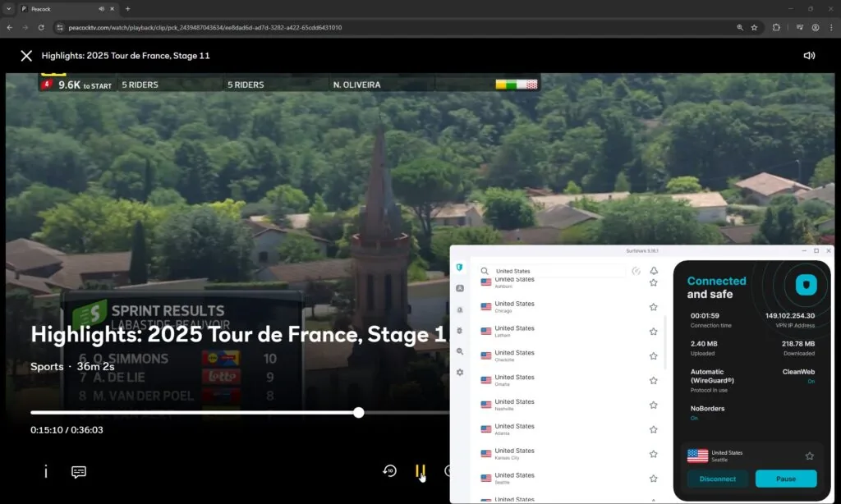The width and height of the screenshot is (841, 504).
Task: Favorite the United States Nashville server
Action: pyautogui.click(x=653, y=405)
